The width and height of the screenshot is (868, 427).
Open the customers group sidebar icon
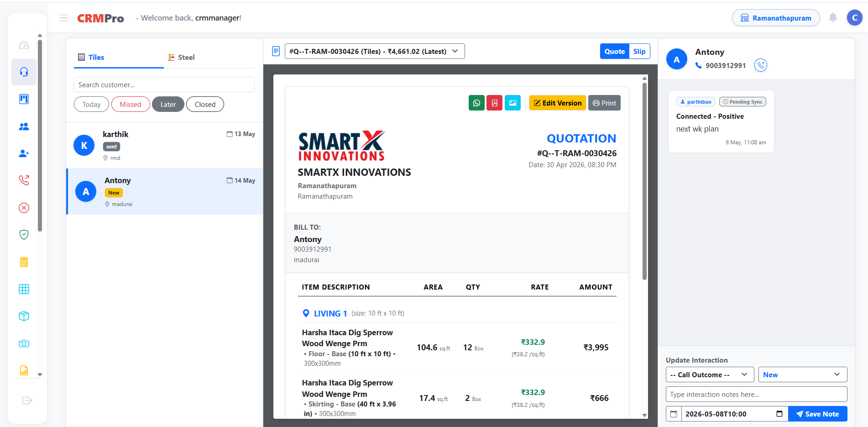(x=24, y=127)
